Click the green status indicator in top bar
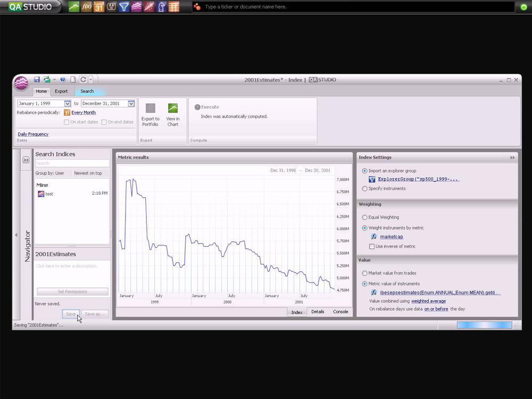The image size is (532, 399). pyautogui.click(x=523, y=7)
